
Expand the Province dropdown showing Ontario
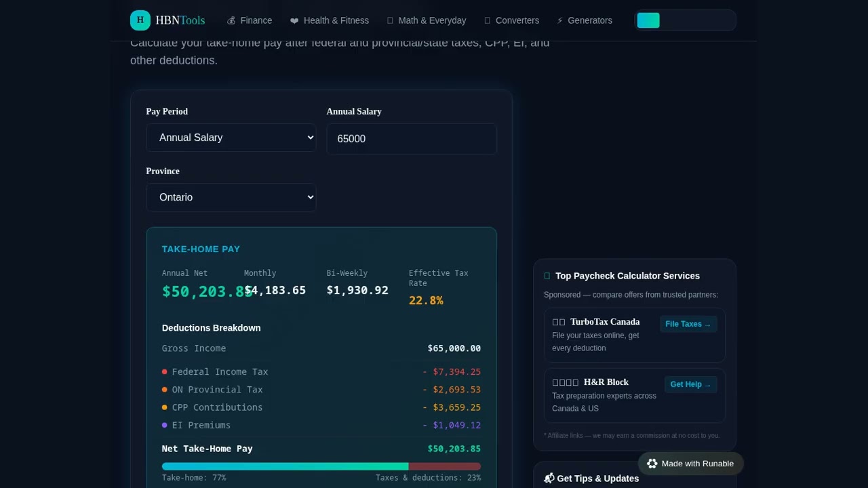click(231, 197)
